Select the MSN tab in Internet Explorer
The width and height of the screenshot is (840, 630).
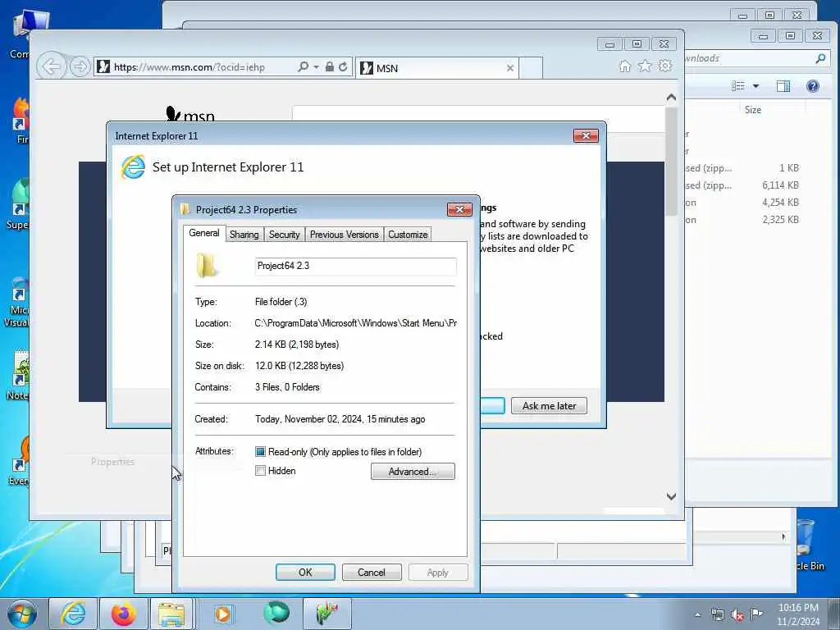point(436,68)
